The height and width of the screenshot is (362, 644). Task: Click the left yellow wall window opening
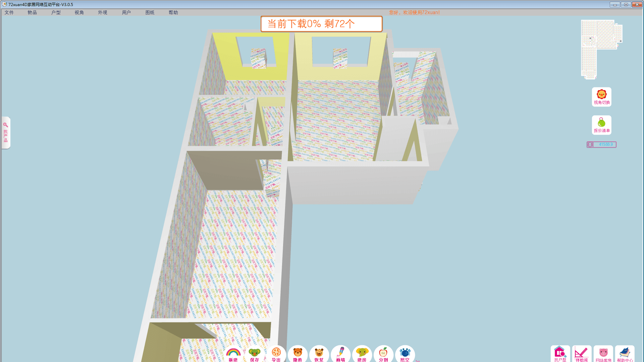click(x=256, y=52)
